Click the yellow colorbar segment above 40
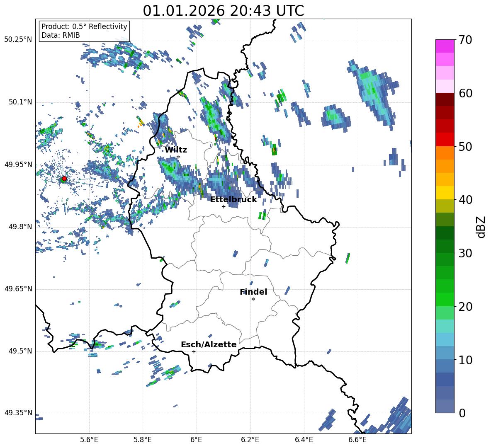The width and height of the screenshot is (491, 448). point(445,193)
